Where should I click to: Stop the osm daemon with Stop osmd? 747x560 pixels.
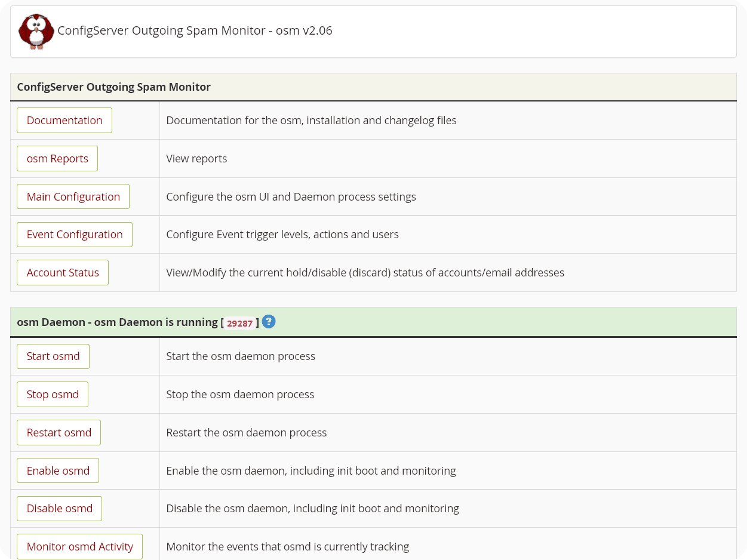(x=53, y=395)
